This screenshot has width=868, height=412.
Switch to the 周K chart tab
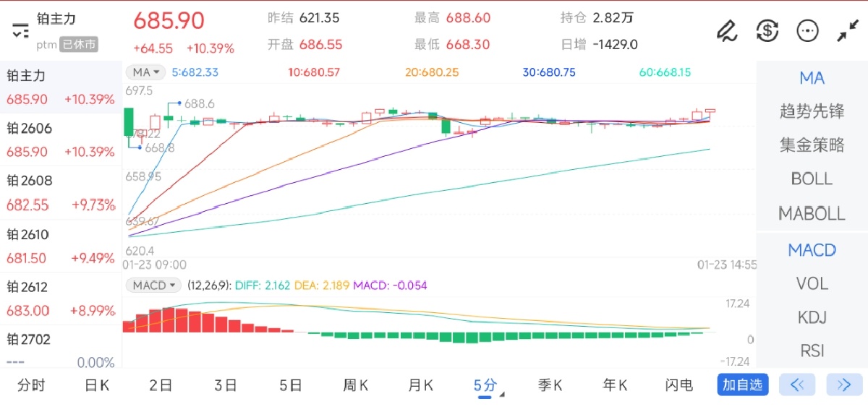356,385
